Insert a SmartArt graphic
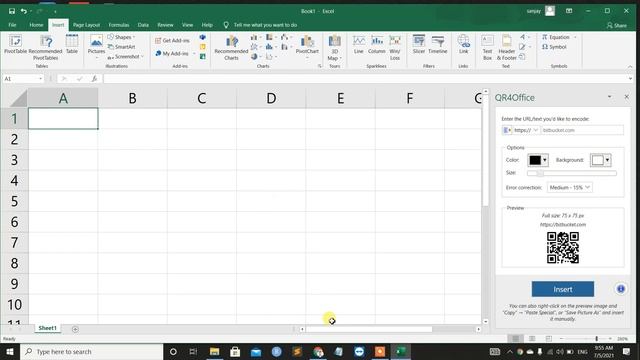Viewport: 640px width, 360px height. [121, 47]
